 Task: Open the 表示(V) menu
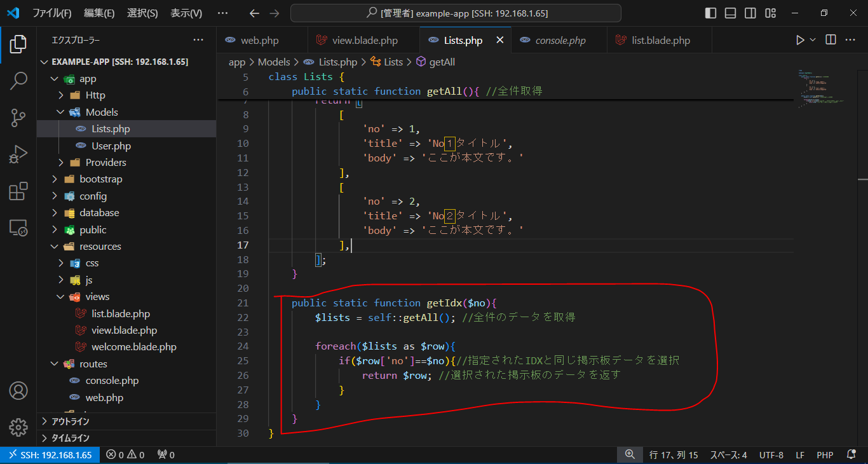coord(186,13)
